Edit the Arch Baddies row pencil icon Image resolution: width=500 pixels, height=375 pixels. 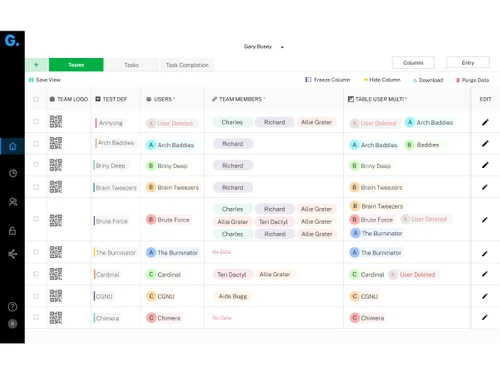pyautogui.click(x=485, y=144)
